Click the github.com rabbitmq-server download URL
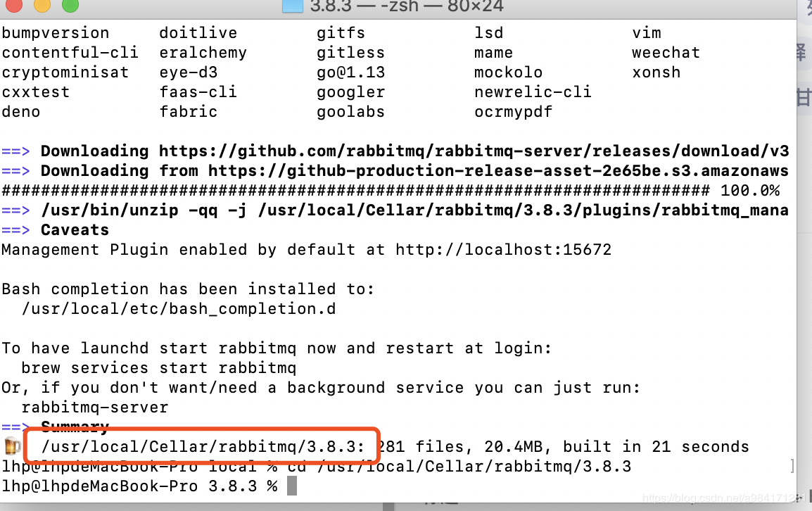 474,151
